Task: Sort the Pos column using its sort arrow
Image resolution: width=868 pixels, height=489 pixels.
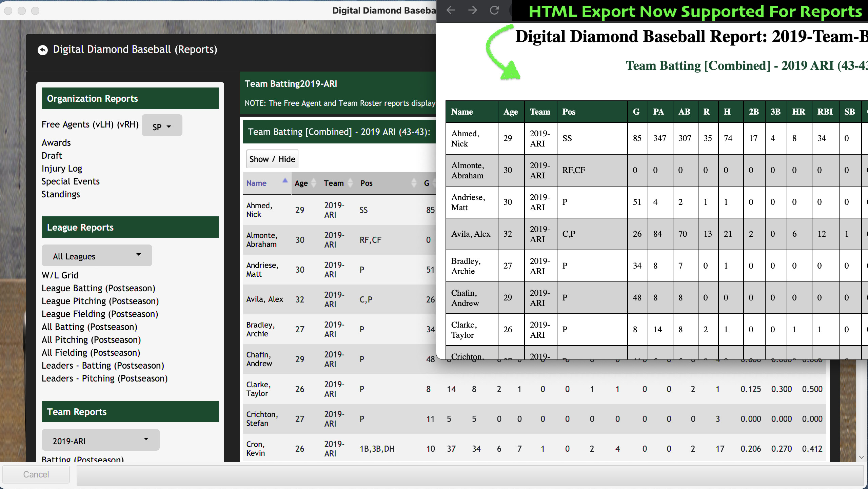Action: coord(414,183)
